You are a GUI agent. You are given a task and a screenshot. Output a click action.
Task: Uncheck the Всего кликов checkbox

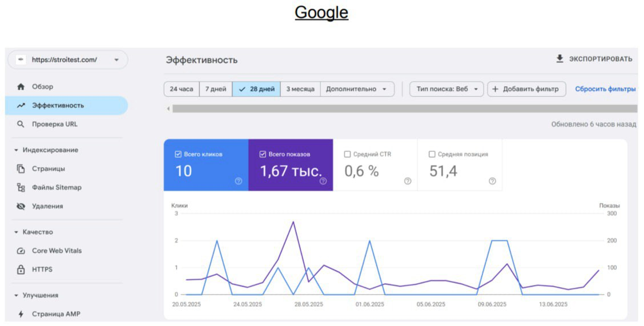point(178,154)
